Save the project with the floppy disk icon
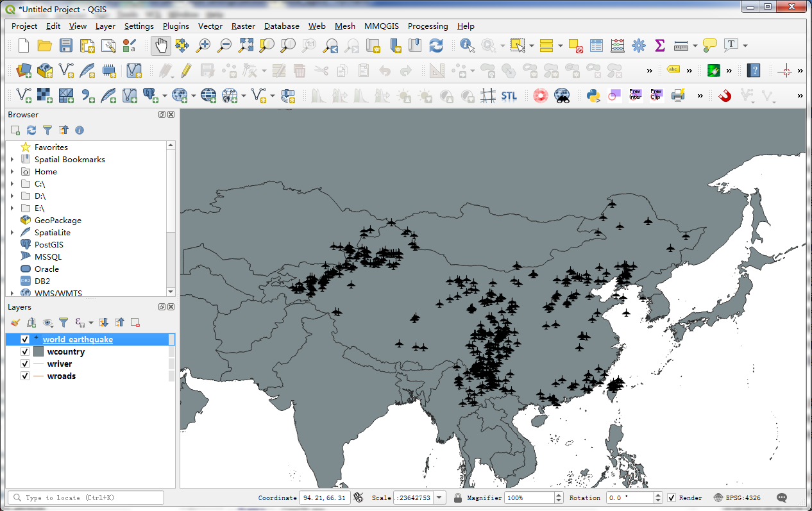 65,46
